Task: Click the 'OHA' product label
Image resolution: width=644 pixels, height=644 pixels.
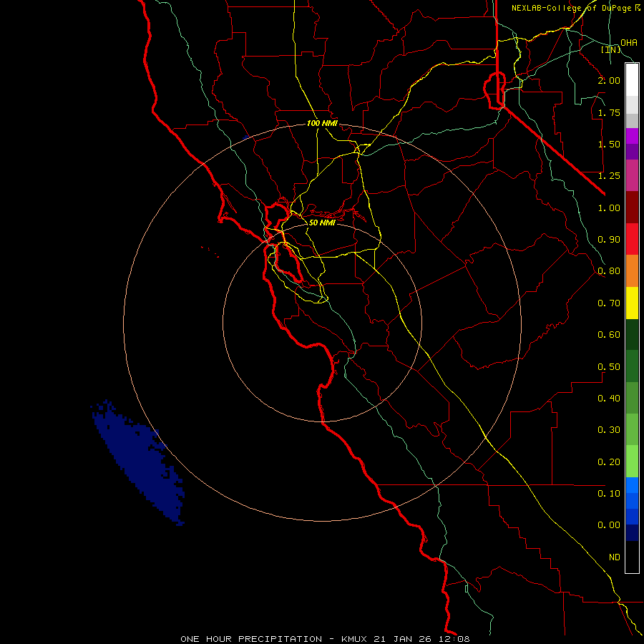Action: pos(629,43)
